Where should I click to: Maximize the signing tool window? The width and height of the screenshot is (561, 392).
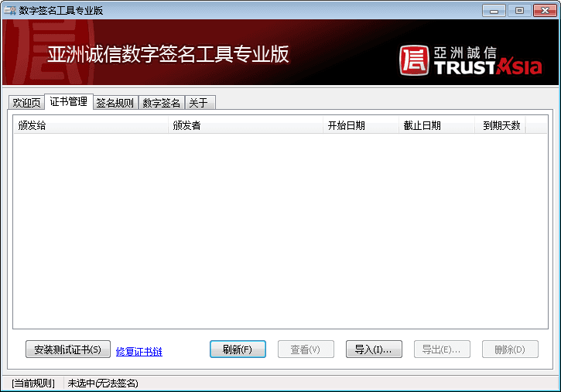(517, 10)
